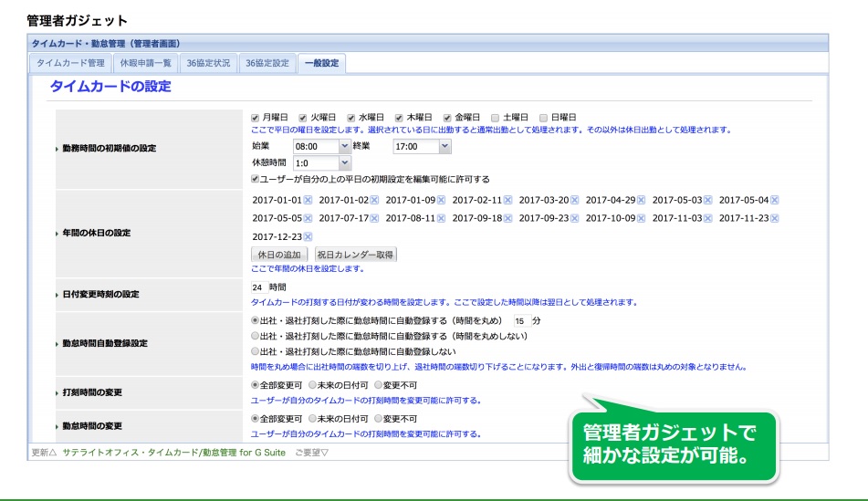
Task: Expand the 勤怠時間自動登録設定 section arrow
Action: [57, 344]
